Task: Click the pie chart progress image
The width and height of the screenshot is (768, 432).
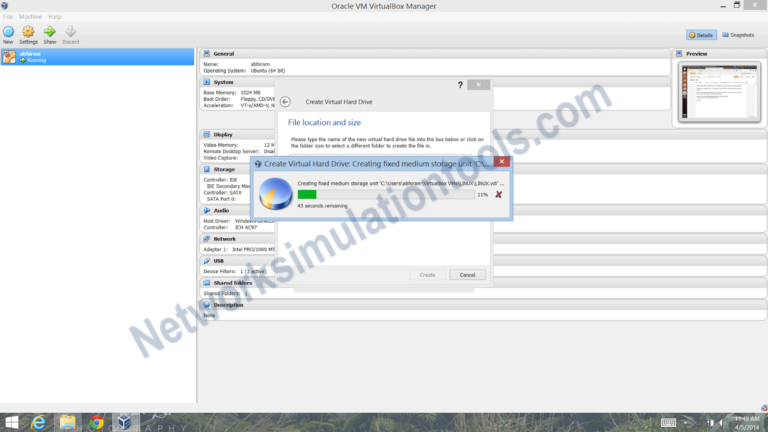Action: [x=276, y=193]
